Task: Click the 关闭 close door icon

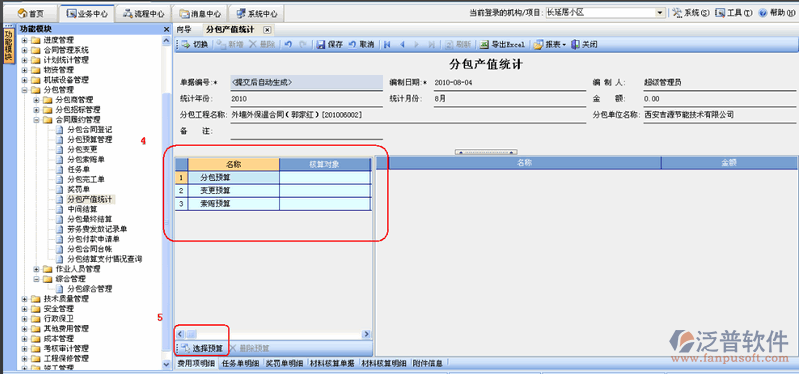Action: 575,44
